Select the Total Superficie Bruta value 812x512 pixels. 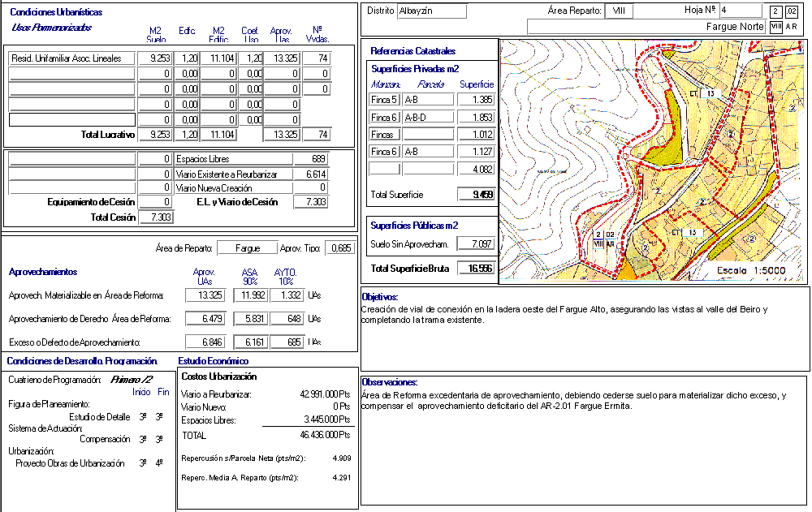click(475, 269)
